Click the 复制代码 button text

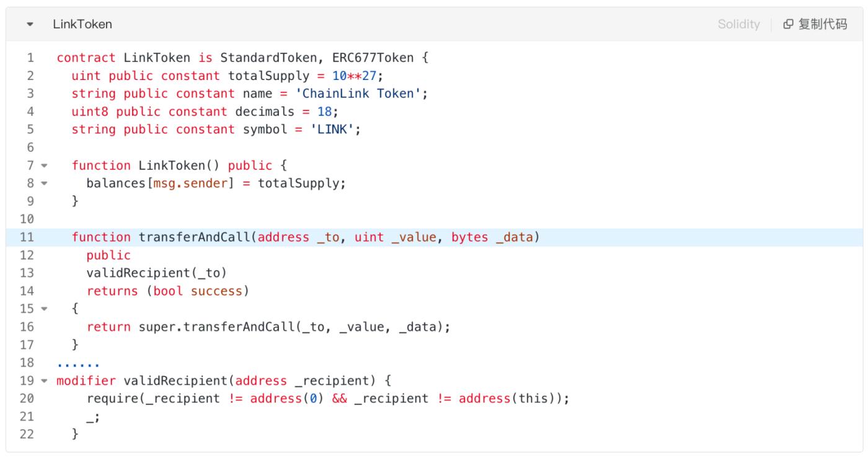822,25
